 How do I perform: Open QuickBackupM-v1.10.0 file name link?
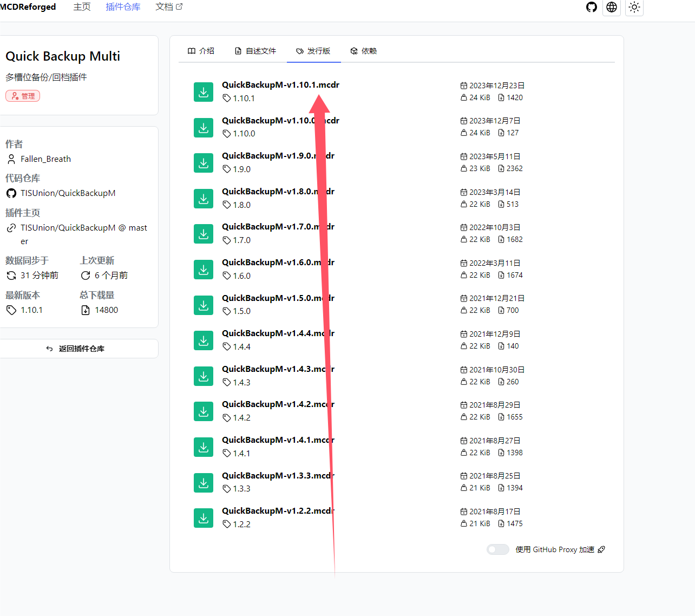[x=280, y=121]
